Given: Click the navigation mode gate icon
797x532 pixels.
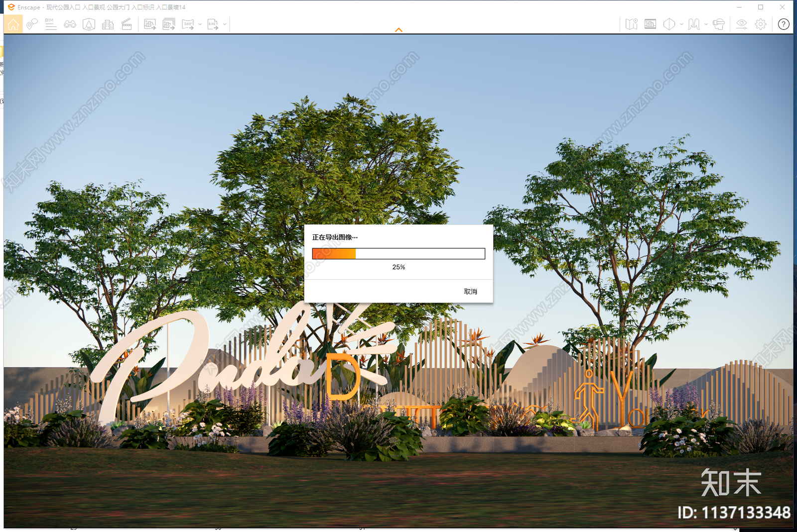Looking at the screenshot, I should pos(694,24).
